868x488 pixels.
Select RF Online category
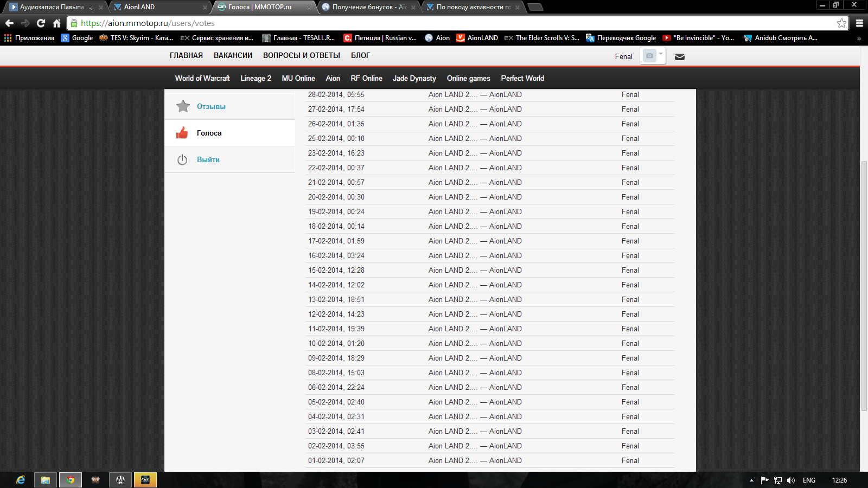point(367,78)
